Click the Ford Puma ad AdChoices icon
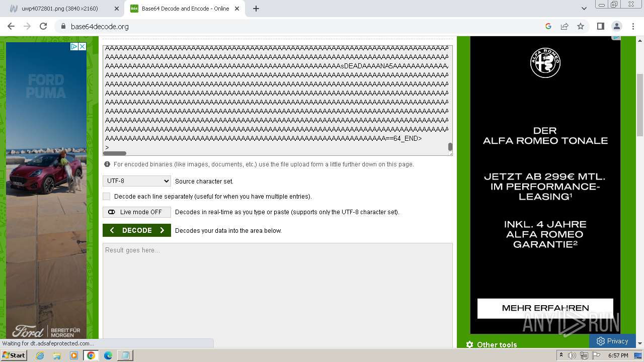This screenshot has width=644, height=362. click(74, 46)
